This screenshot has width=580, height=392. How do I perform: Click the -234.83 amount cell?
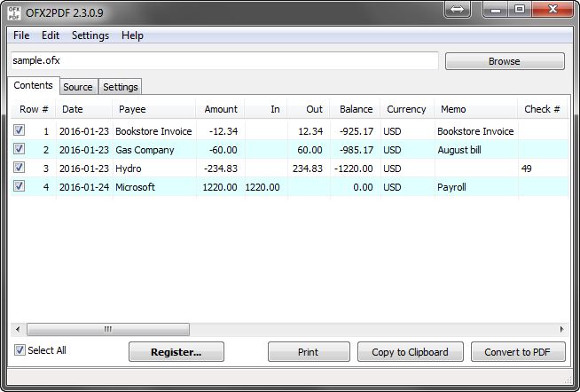click(221, 169)
